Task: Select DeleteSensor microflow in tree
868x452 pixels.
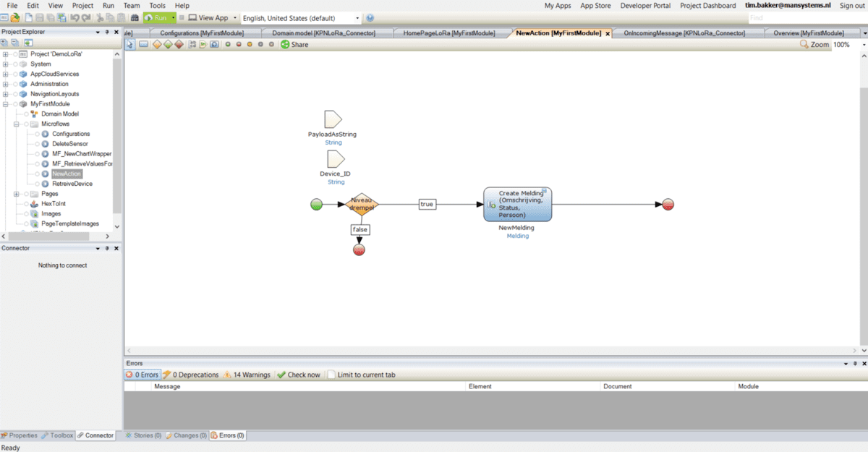Action: (x=70, y=144)
